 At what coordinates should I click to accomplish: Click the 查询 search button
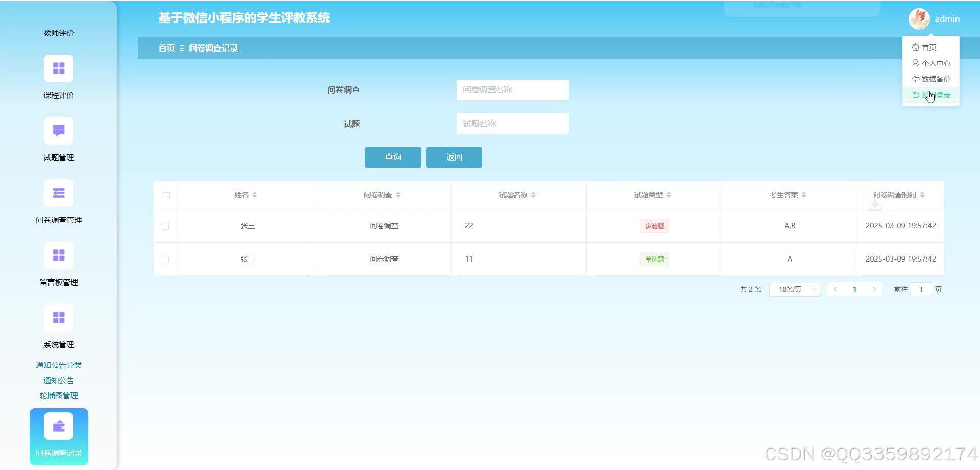(393, 157)
